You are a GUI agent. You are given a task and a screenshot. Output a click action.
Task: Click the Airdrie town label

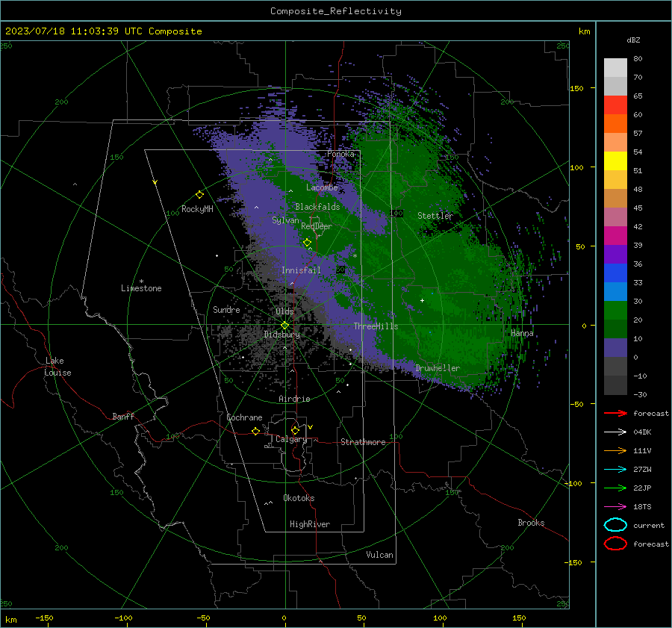pyautogui.click(x=294, y=399)
